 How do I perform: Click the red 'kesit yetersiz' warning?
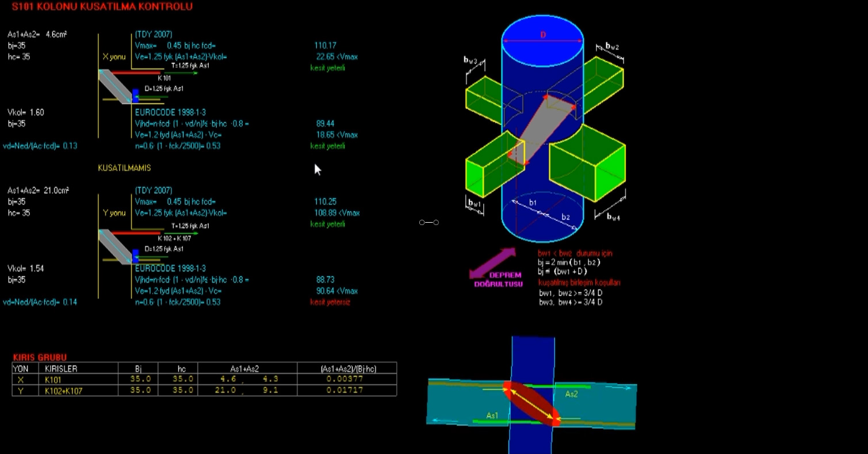coord(330,302)
